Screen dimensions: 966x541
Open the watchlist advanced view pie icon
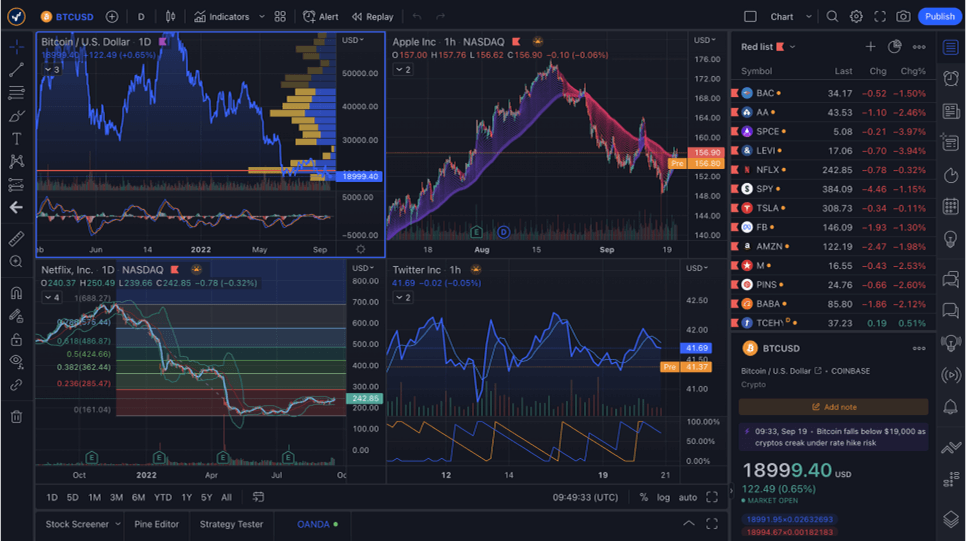pyautogui.click(x=895, y=47)
